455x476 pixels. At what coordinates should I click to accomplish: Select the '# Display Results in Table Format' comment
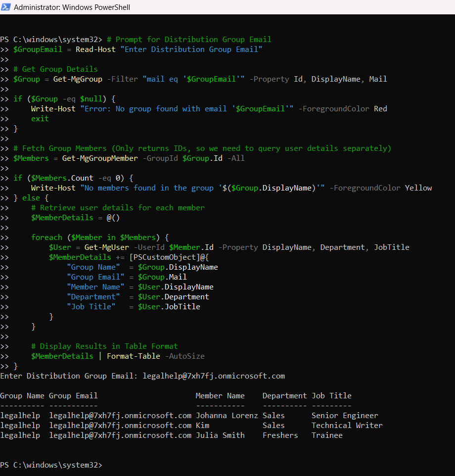(x=104, y=346)
